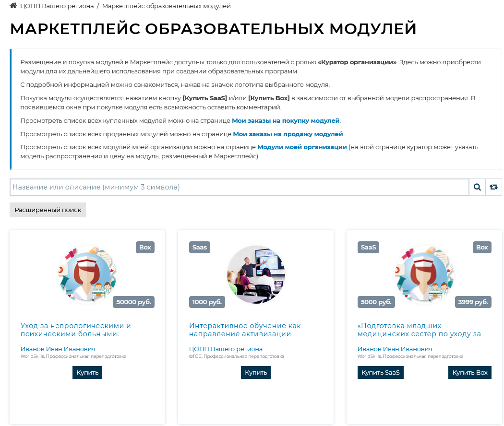Click Купить under the neurological care module
Image resolution: width=504 pixels, height=426 pixels.
pyautogui.click(x=87, y=372)
